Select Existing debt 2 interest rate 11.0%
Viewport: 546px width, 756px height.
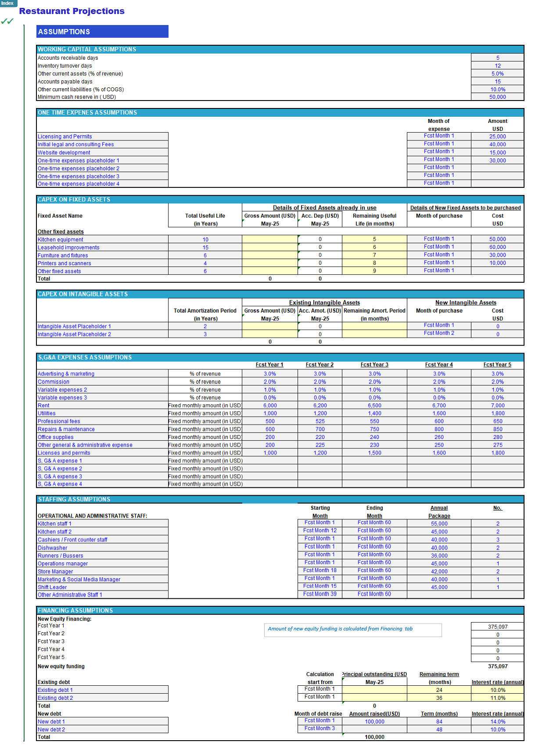pos(497,698)
